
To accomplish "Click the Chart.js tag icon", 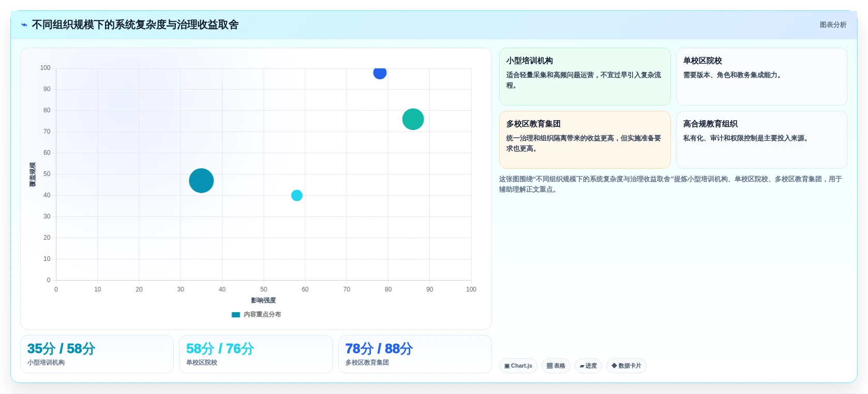I will coord(507,366).
